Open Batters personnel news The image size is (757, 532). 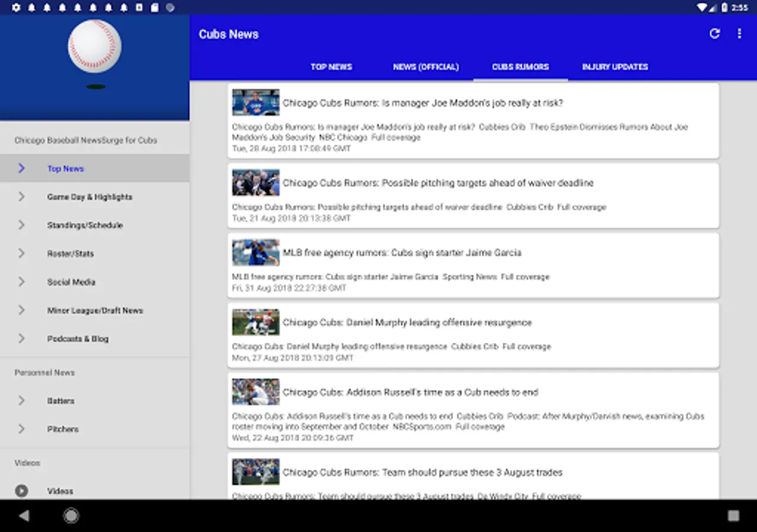(x=95, y=401)
